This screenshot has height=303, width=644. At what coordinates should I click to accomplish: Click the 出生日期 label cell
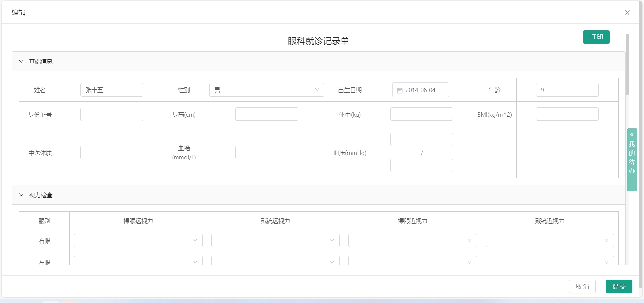350,90
